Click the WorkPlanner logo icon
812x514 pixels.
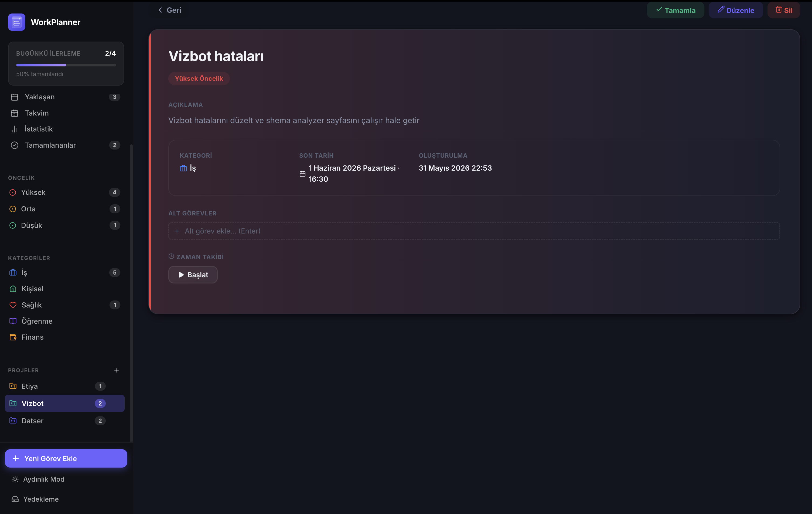coord(16,22)
